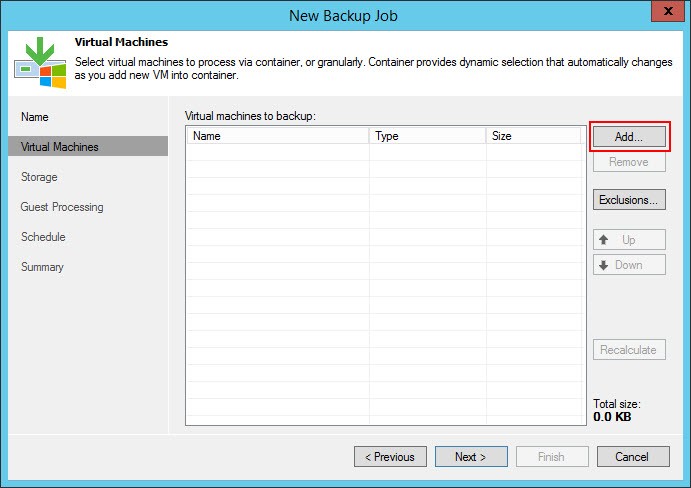Screen dimensions: 691x488
Task: Click the 0.0 KB total size value
Action: click(612, 417)
